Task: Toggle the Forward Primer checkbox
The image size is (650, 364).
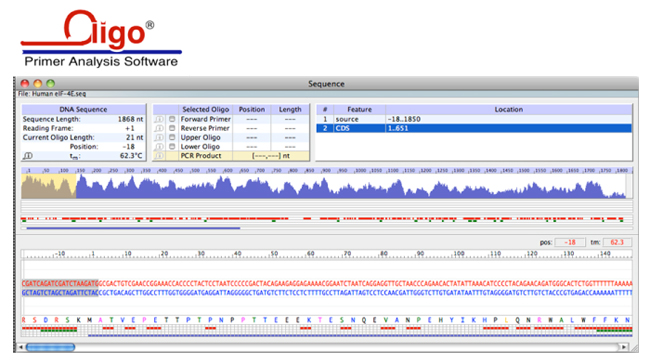Action: pos(172,119)
